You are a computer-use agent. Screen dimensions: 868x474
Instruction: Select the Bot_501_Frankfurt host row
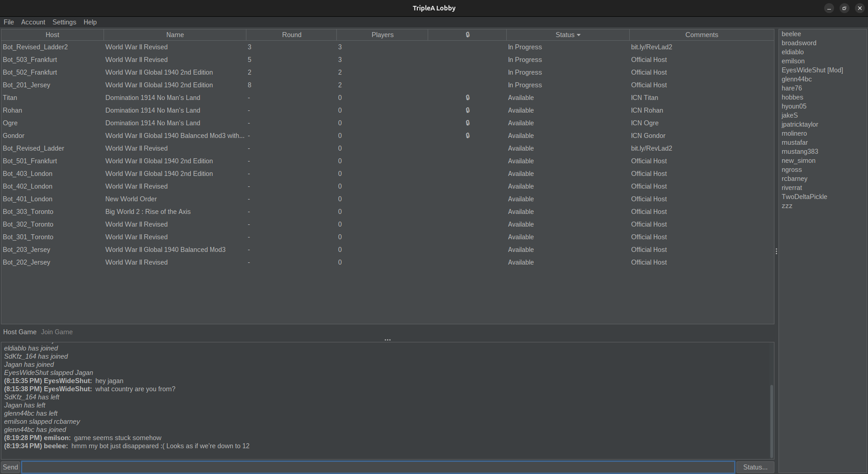click(x=387, y=161)
